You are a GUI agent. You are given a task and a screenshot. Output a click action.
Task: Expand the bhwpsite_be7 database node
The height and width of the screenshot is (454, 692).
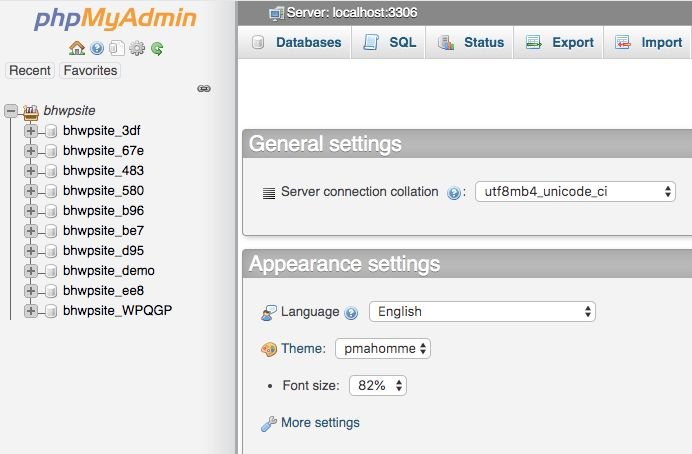tap(30, 230)
